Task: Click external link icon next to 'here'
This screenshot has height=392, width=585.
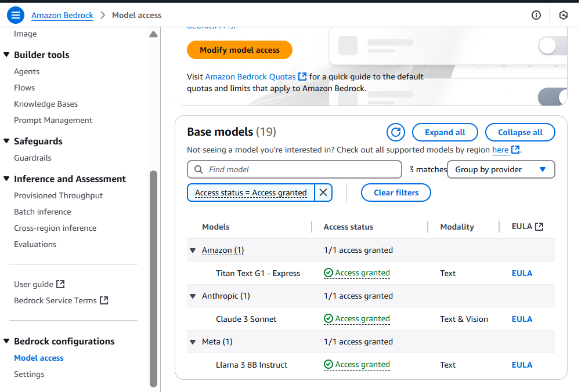Action: click(x=515, y=150)
